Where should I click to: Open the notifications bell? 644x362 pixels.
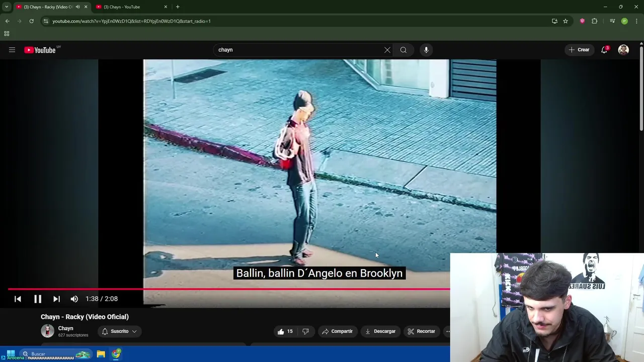pos(604,50)
